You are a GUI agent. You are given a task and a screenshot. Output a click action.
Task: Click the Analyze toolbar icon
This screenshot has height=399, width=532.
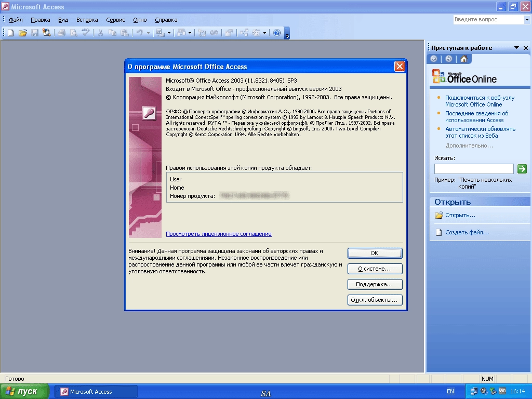pyautogui.click(x=181, y=33)
